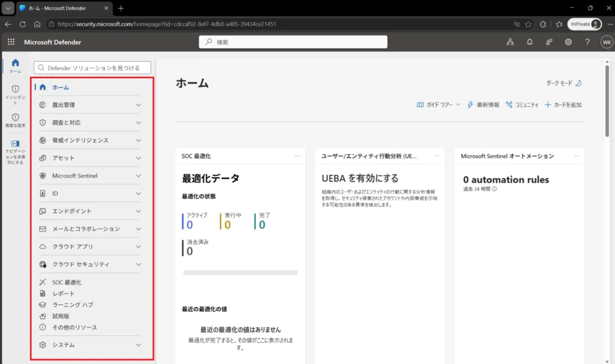Open SOC 最適化 card more options
The width and height of the screenshot is (615, 364).
(297, 156)
